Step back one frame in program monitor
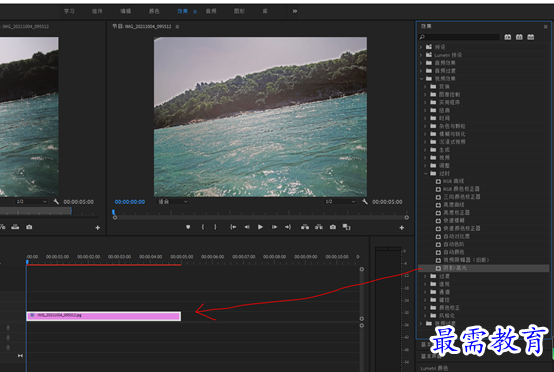This screenshot has height=372, width=554. [247, 227]
